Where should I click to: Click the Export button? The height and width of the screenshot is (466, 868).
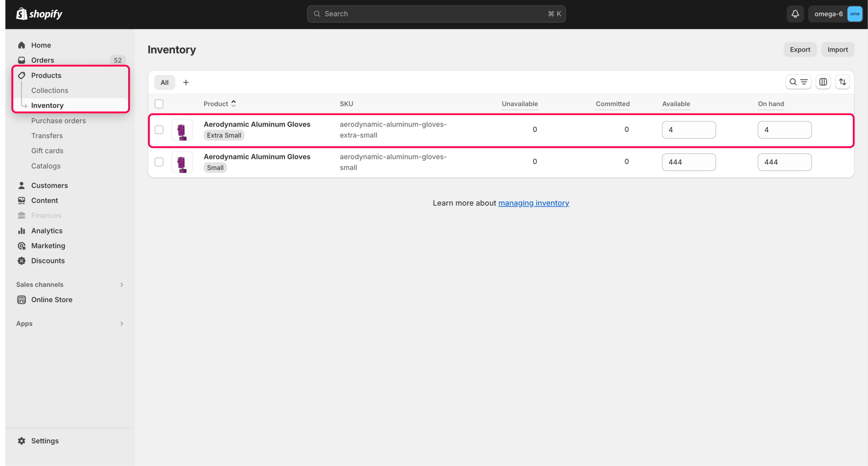pos(800,50)
